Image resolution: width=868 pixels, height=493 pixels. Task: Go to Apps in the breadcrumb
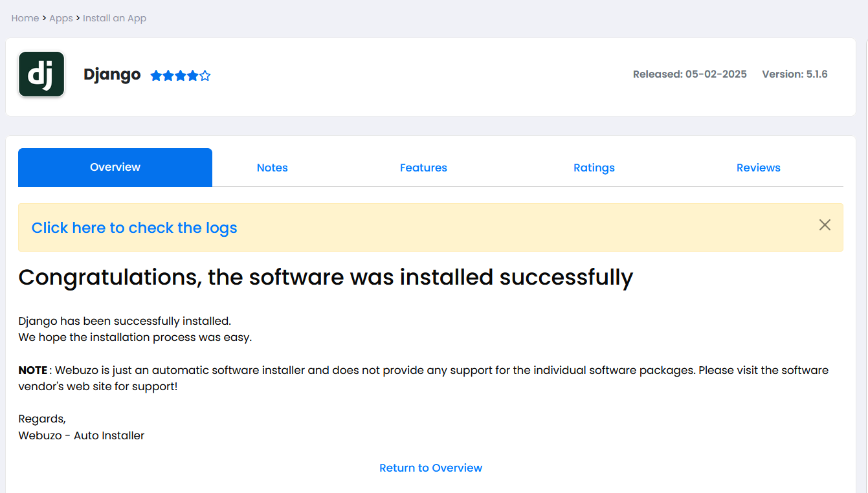61,18
